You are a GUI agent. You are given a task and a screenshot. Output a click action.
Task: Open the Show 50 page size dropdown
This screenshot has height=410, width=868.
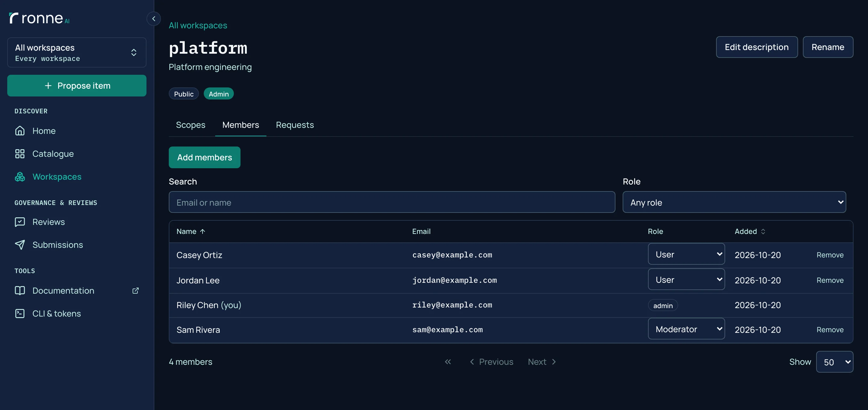tap(835, 362)
